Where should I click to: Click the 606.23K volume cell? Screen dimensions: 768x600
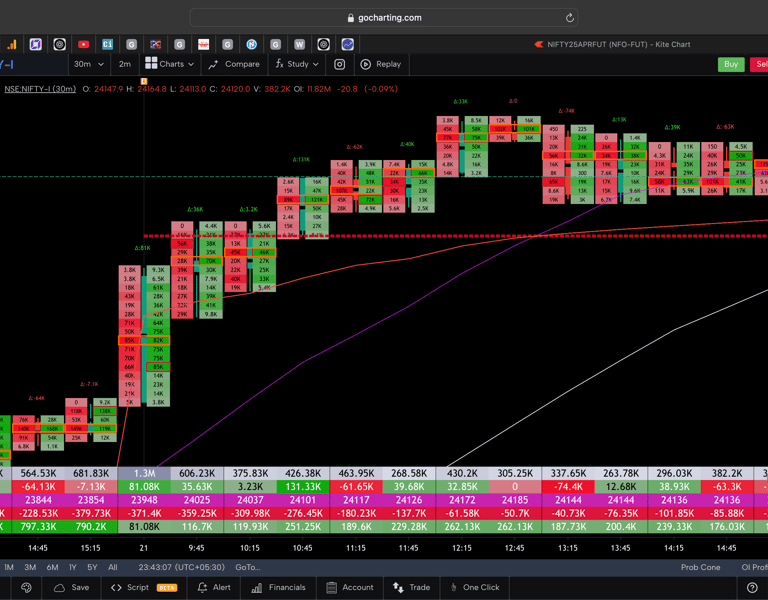(197, 474)
